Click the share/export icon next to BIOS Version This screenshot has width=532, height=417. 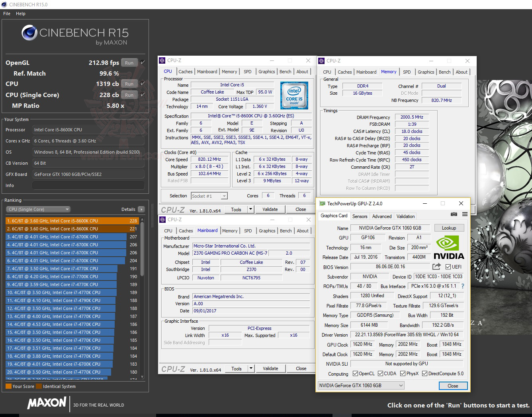[x=436, y=267]
